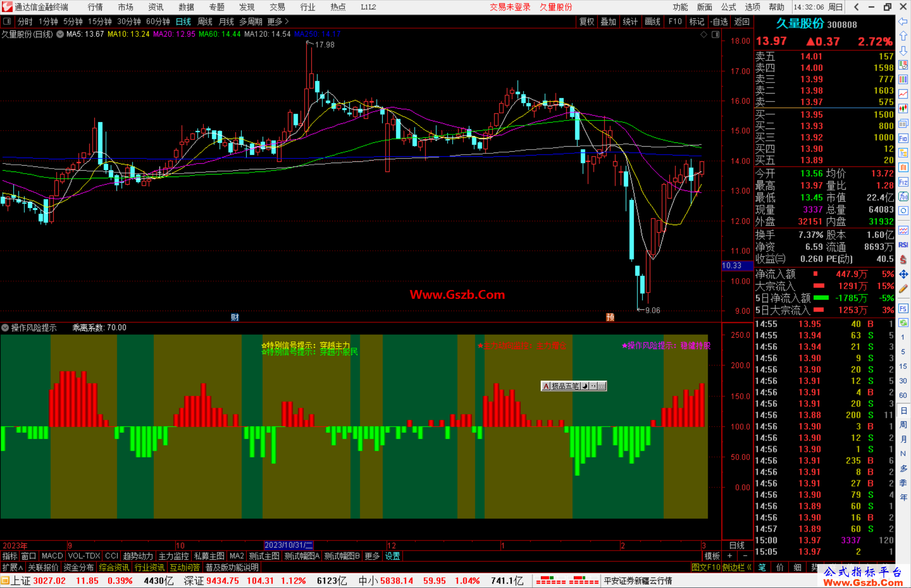Viewport: 911px width, 588px height.
Task: Click the minus zoom button beside 模板
Action: [745, 556]
